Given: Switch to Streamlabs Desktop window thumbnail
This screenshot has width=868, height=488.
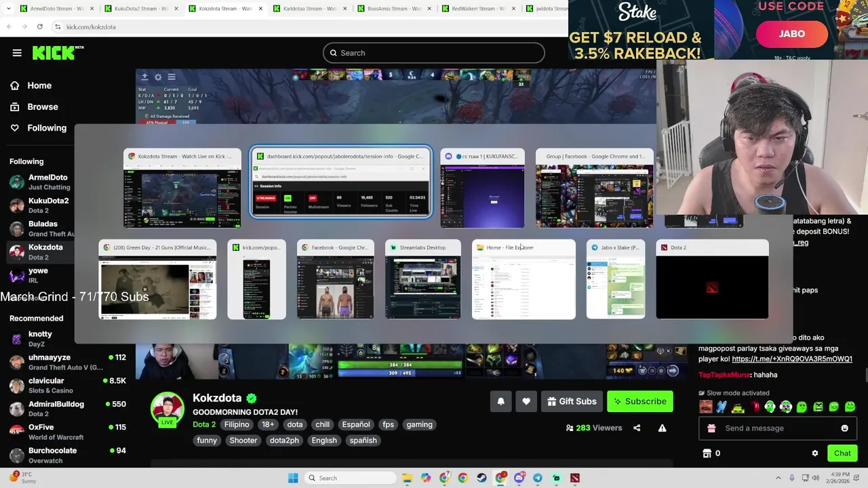Looking at the screenshot, I should (x=422, y=279).
